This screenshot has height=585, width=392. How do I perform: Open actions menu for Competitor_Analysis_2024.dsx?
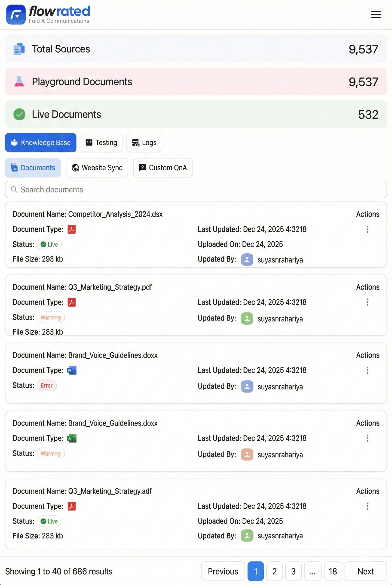pos(367,229)
